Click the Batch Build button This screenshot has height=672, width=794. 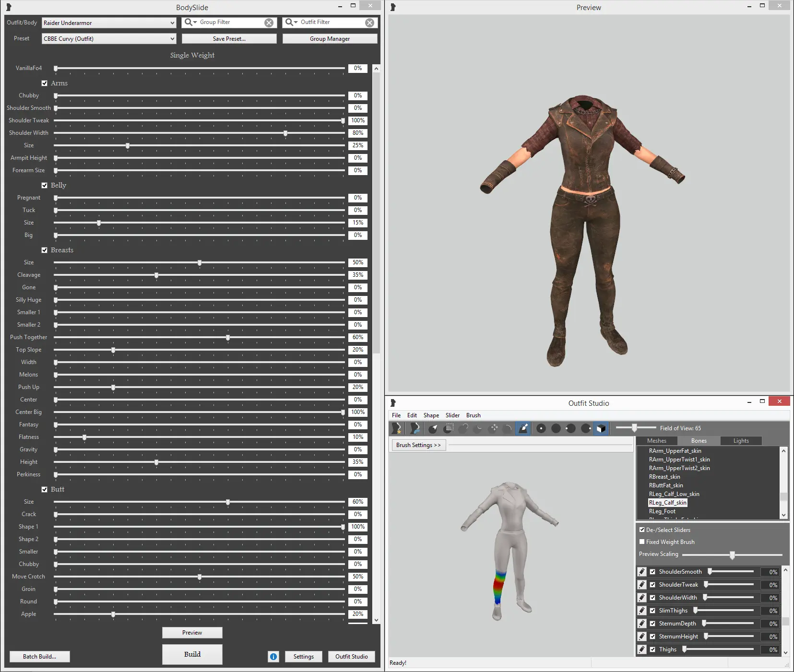39,656
